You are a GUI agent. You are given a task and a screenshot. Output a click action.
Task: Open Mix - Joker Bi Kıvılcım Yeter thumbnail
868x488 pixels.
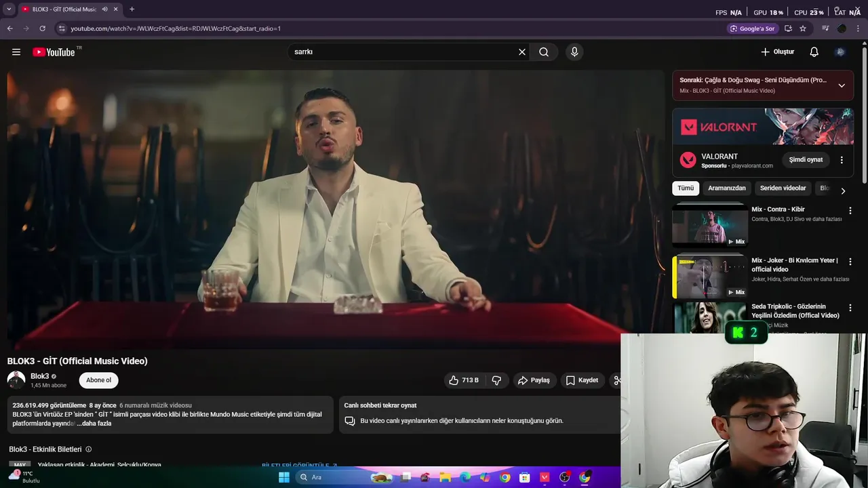pos(709,277)
